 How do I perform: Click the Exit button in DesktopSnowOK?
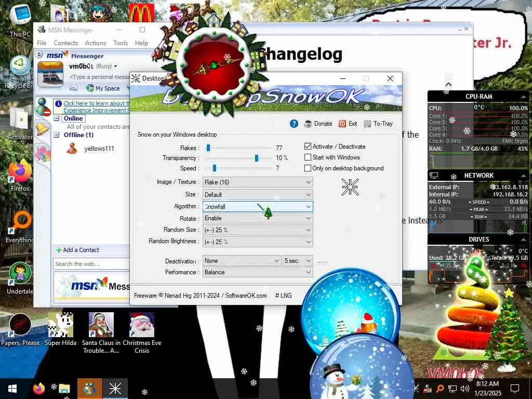click(x=348, y=124)
